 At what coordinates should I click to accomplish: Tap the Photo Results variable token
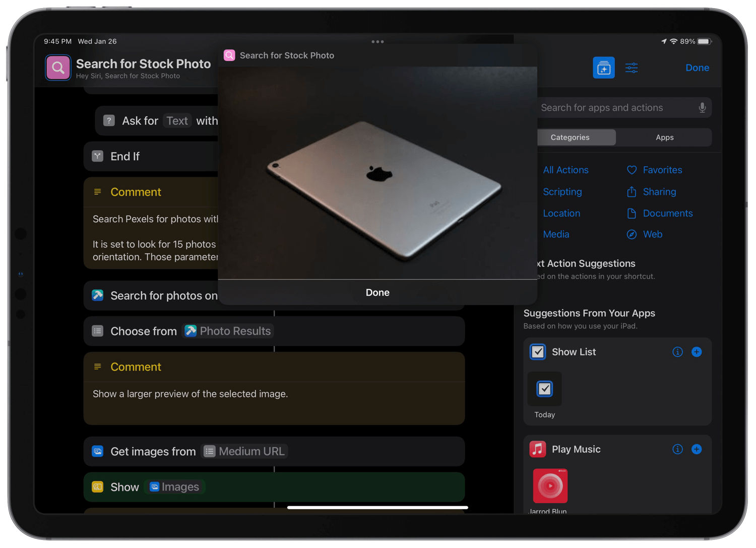[228, 331]
